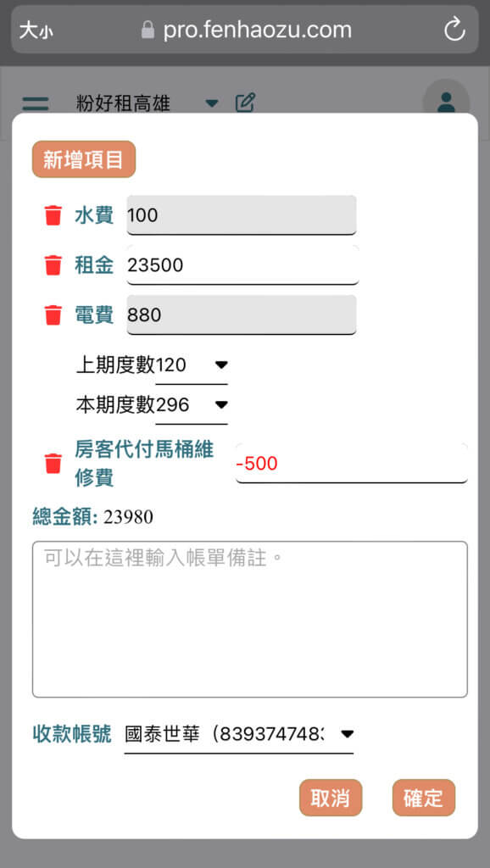Confirm with the 確定 button

[x=424, y=798]
